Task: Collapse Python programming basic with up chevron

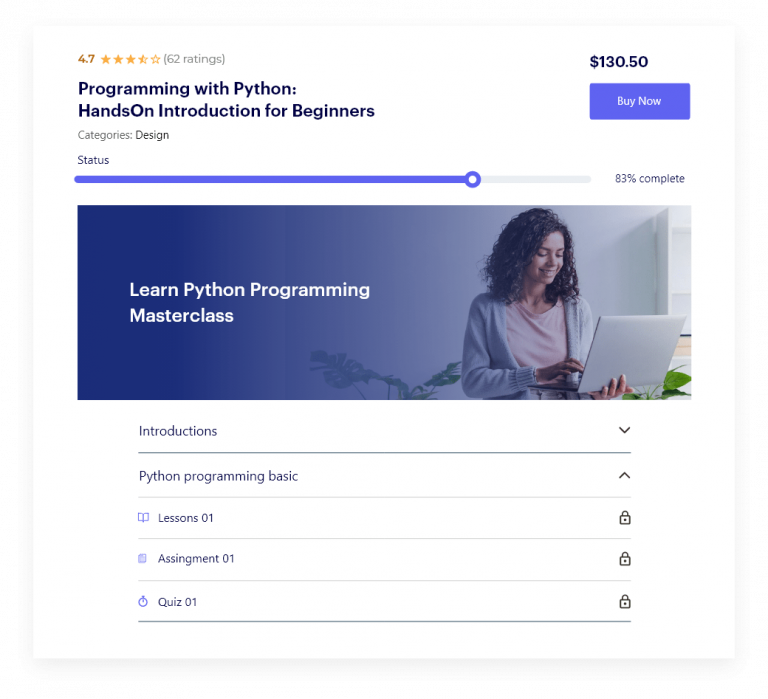Action: click(624, 475)
